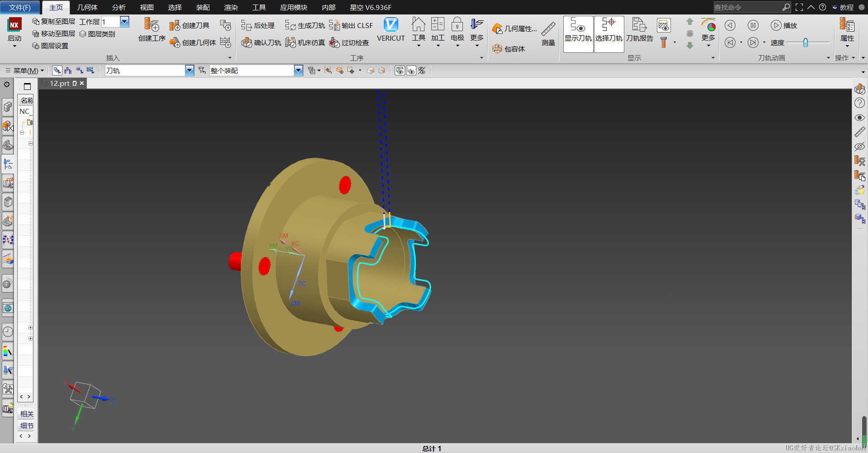This screenshot has height=453, width=868.
Task: Open Layer Category (图层类别)
Action: 97,34
